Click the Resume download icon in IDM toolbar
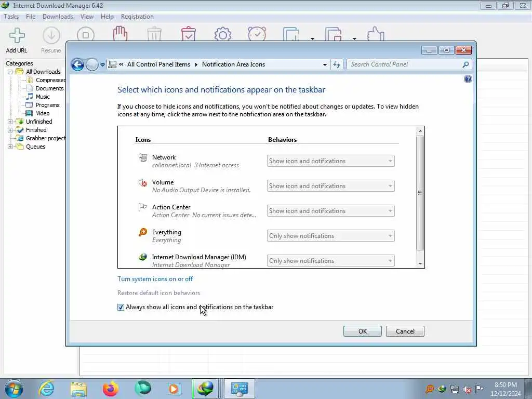532x399 pixels. pyautogui.click(x=51, y=40)
